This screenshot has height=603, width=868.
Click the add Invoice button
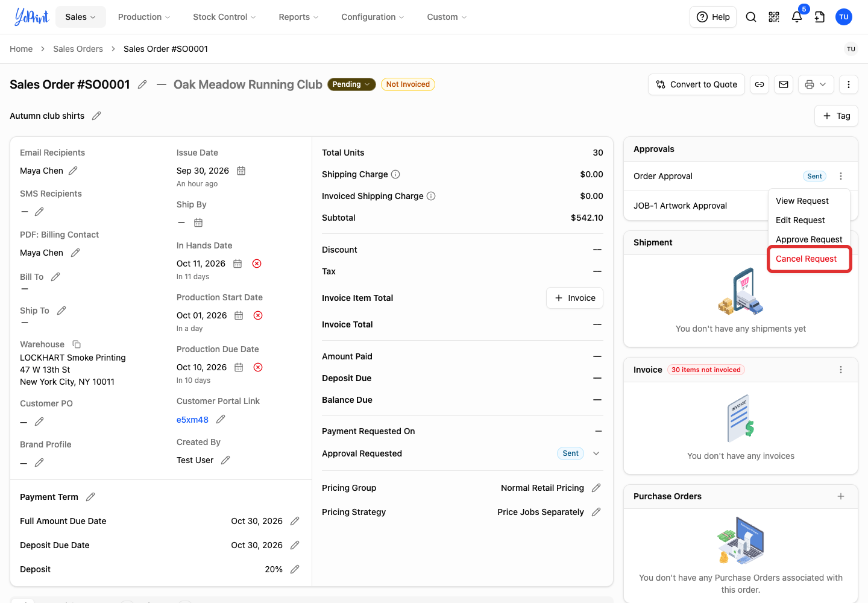574,298
